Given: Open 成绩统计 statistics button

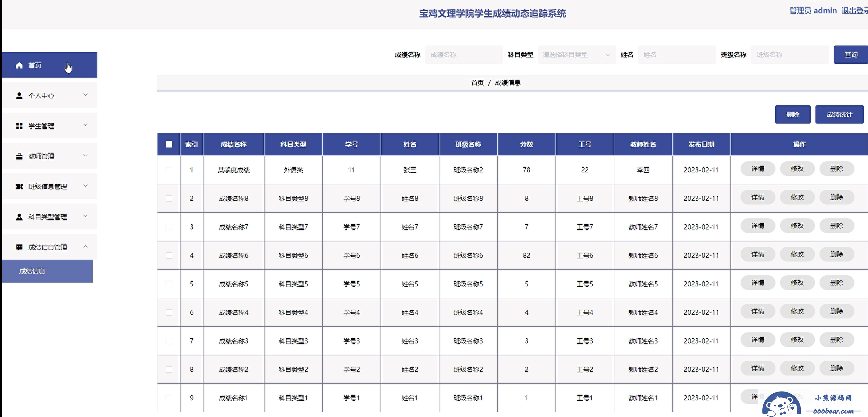Looking at the screenshot, I should coord(839,114).
